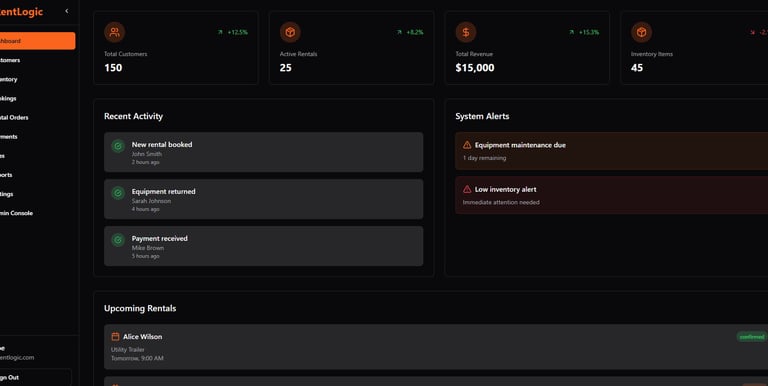Screen dimensions: 768x386
Task: Open the Low inventory alert
Action: [x=611, y=195]
